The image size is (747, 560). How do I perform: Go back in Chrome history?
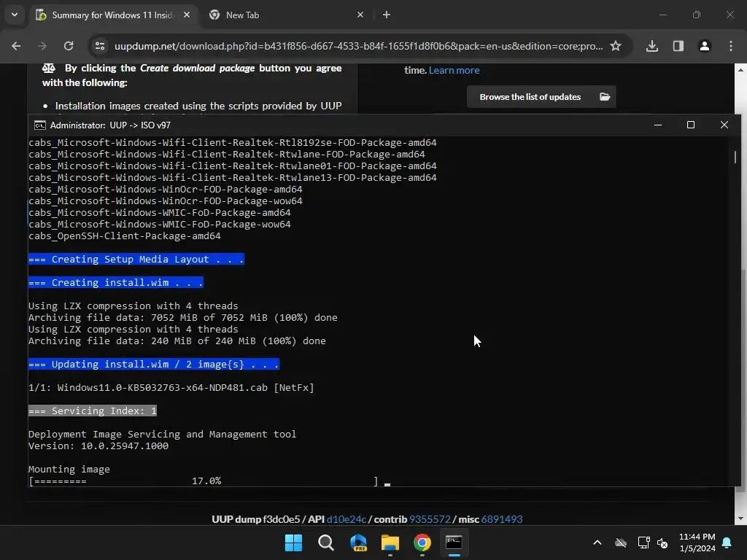[x=16, y=46]
